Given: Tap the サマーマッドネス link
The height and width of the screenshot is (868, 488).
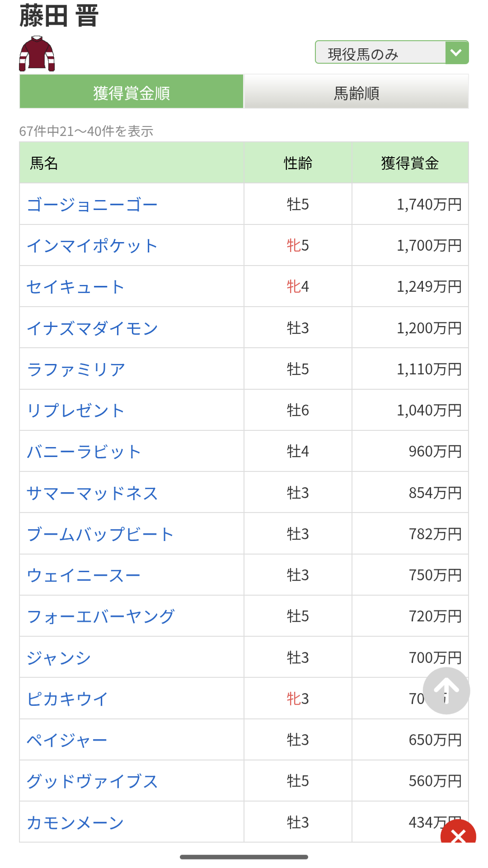Looking at the screenshot, I should [92, 493].
